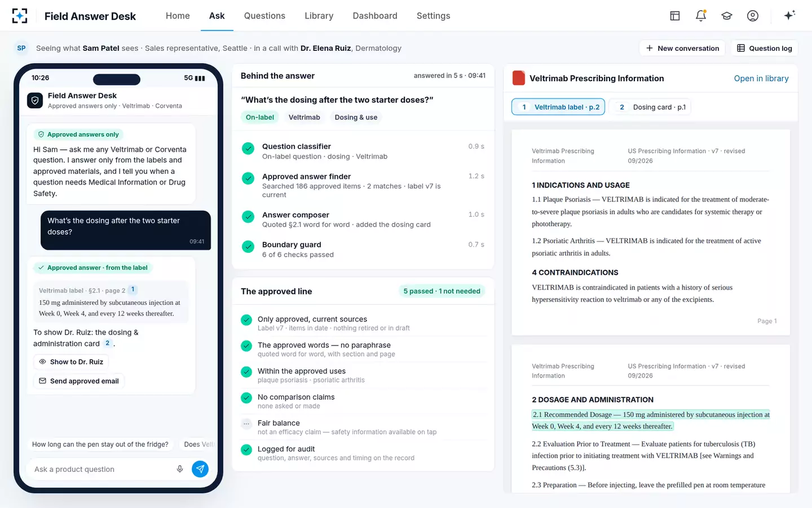Open the user account profile icon

(x=753, y=16)
